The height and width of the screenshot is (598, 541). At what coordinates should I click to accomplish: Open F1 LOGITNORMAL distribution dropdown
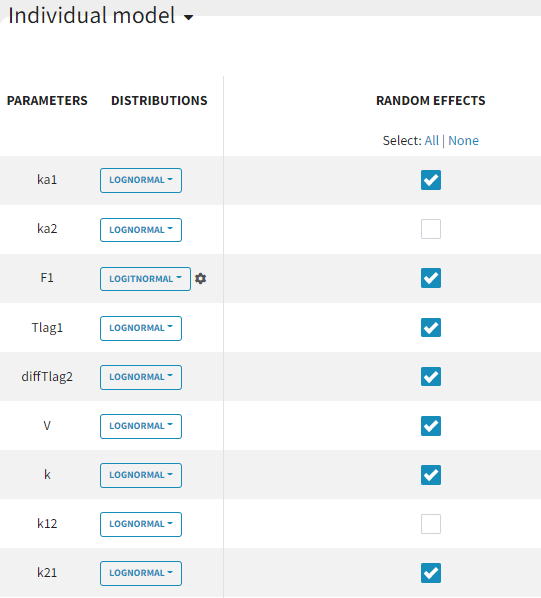[x=145, y=279]
